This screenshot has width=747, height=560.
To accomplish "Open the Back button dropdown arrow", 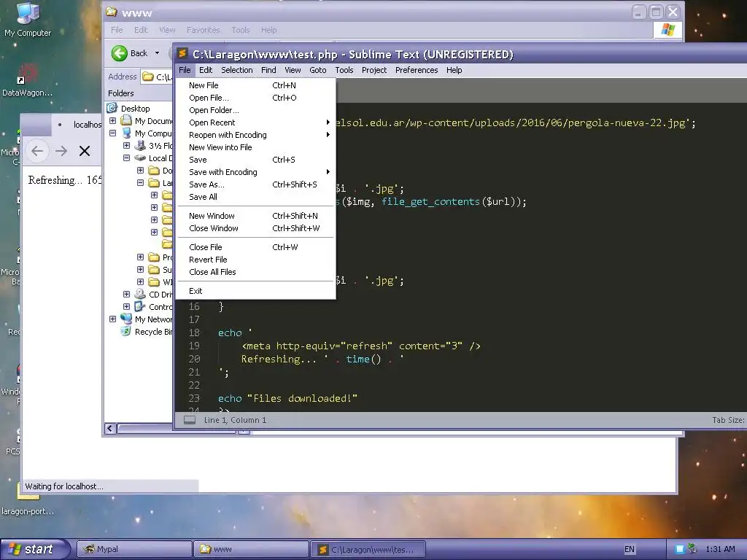I will click(158, 52).
